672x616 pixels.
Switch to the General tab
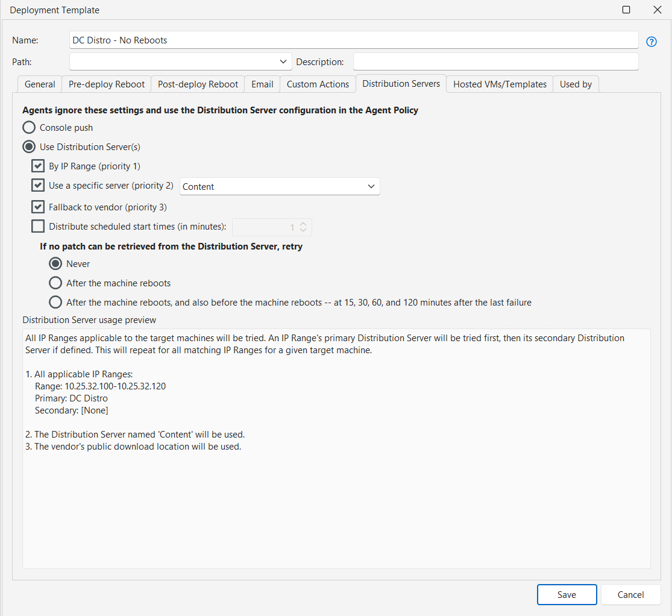pos(40,84)
